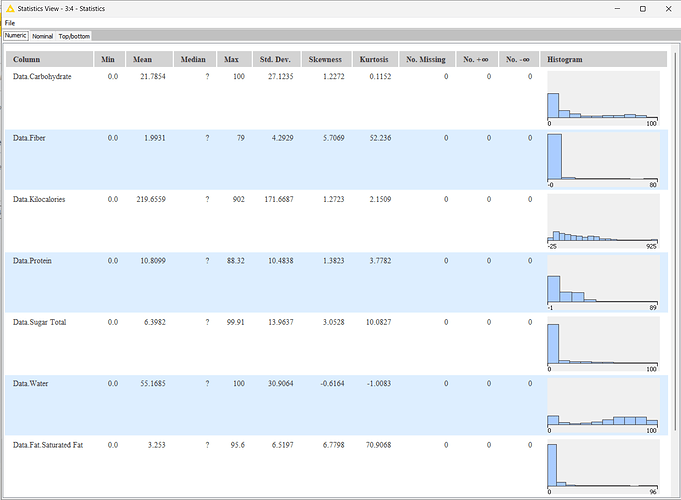Switch to the Nominal tab
Image resolution: width=681 pixels, height=500 pixels.
click(43, 36)
